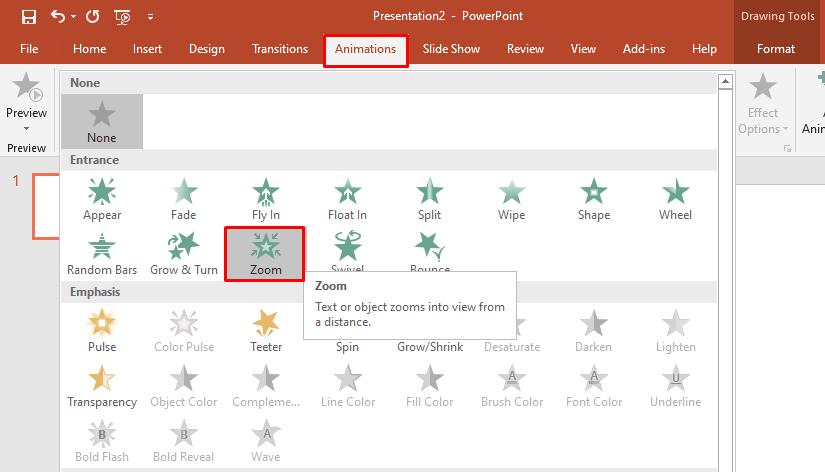Expand the Preview dropdown arrow
The width and height of the screenshot is (825, 472).
pos(26,128)
